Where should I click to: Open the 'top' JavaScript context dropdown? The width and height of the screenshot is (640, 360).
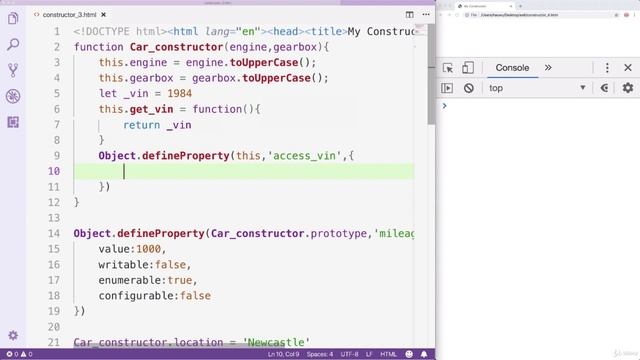point(537,88)
